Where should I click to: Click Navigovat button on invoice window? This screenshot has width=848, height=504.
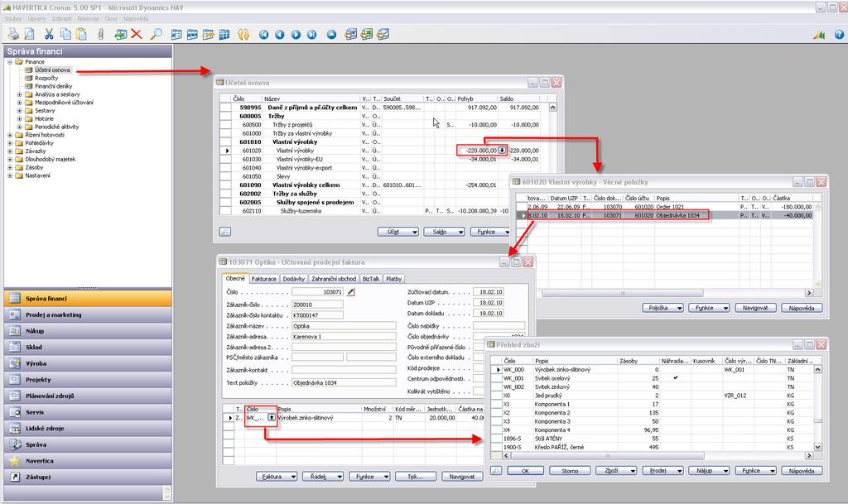pos(462,477)
